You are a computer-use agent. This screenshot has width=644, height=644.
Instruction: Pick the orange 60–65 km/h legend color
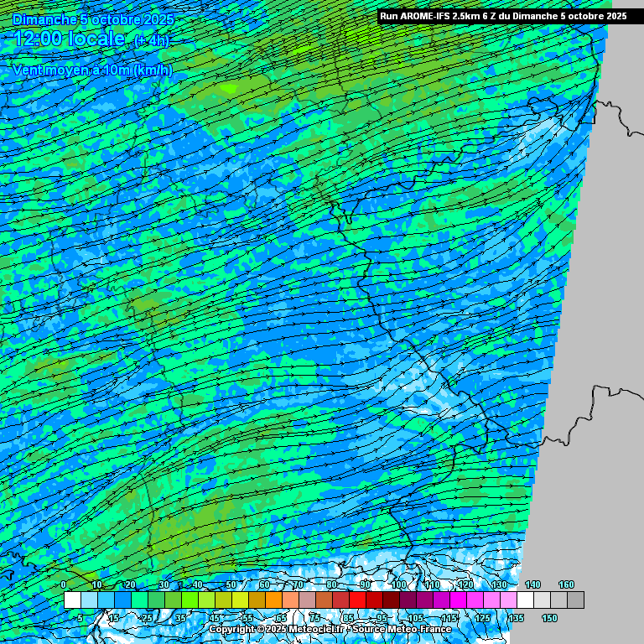tap(273, 600)
